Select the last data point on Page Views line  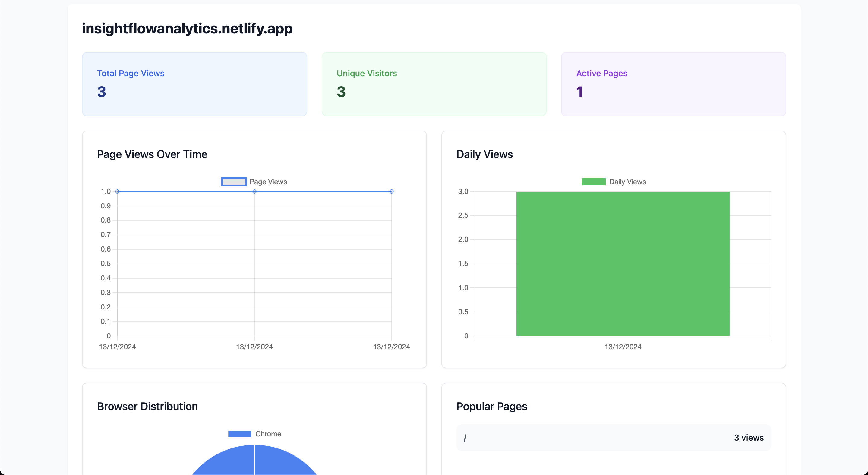tap(392, 191)
